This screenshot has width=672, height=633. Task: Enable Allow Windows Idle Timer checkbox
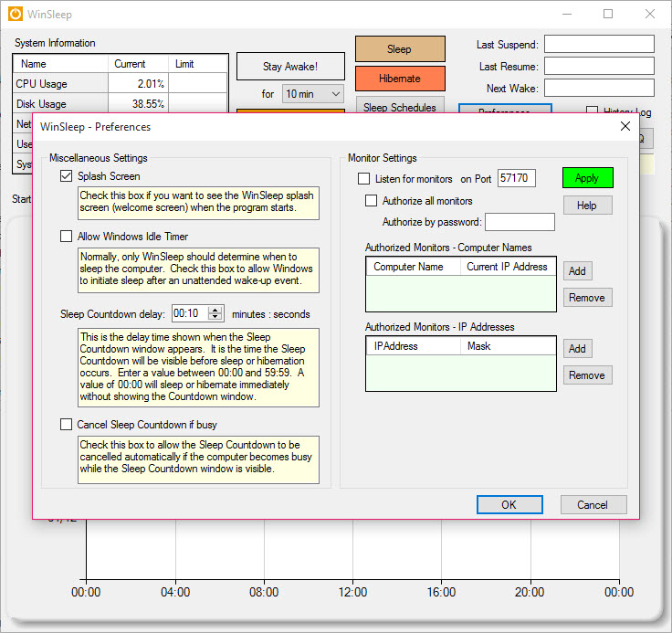click(66, 237)
